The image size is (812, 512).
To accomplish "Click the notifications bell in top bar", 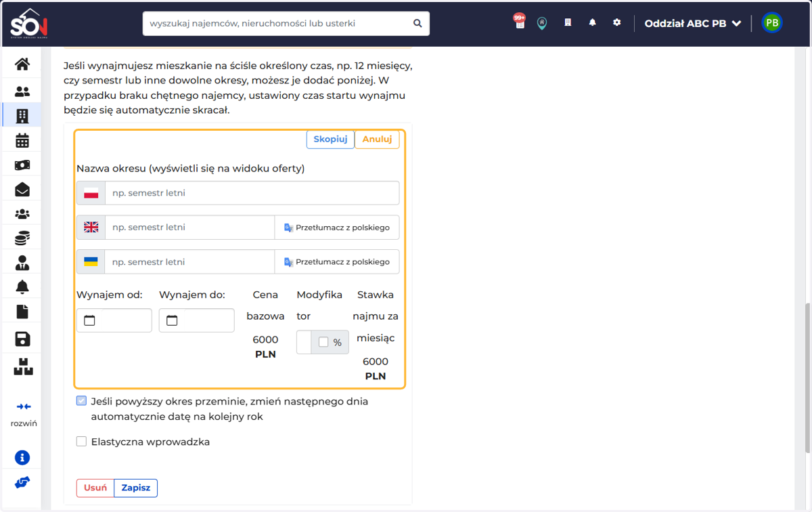I will coord(593,22).
